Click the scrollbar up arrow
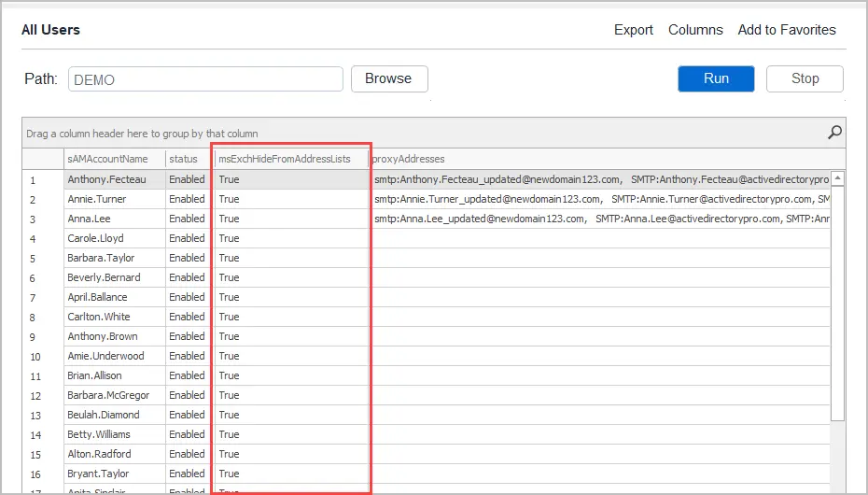The width and height of the screenshot is (868, 495). tap(837, 178)
